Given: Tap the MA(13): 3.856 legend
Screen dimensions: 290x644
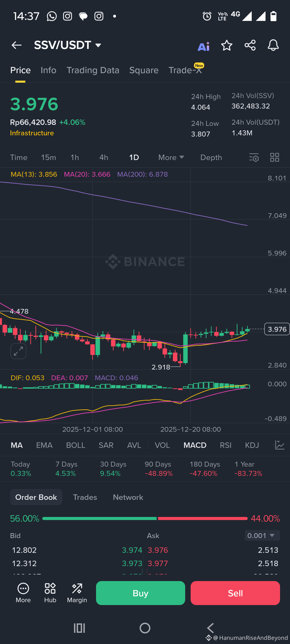Looking at the screenshot, I should (x=34, y=174).
